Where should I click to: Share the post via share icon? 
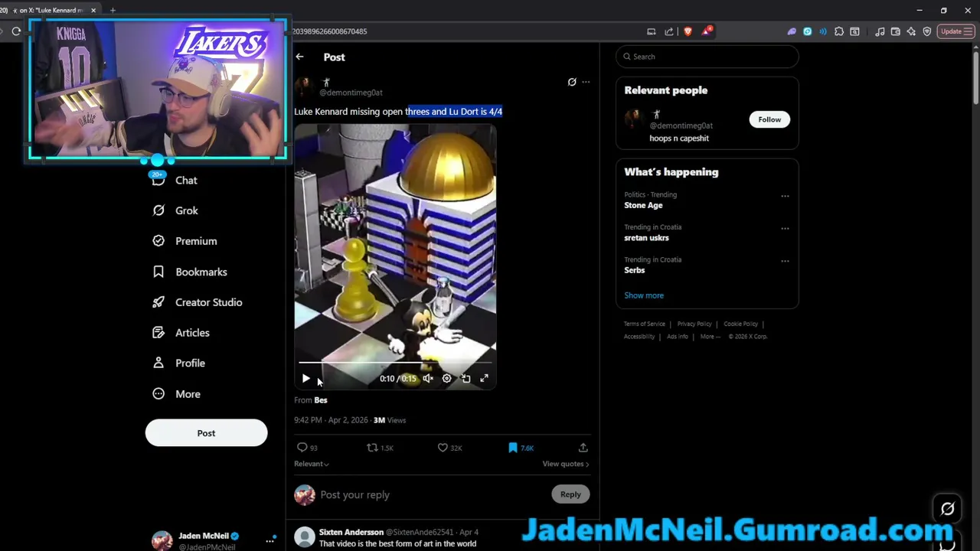(x=583, y=448)
